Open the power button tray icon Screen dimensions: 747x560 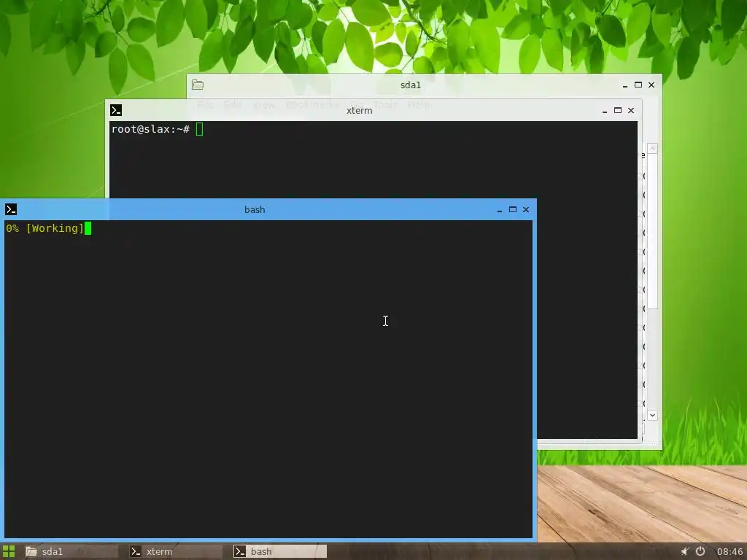tap(700, 551)
